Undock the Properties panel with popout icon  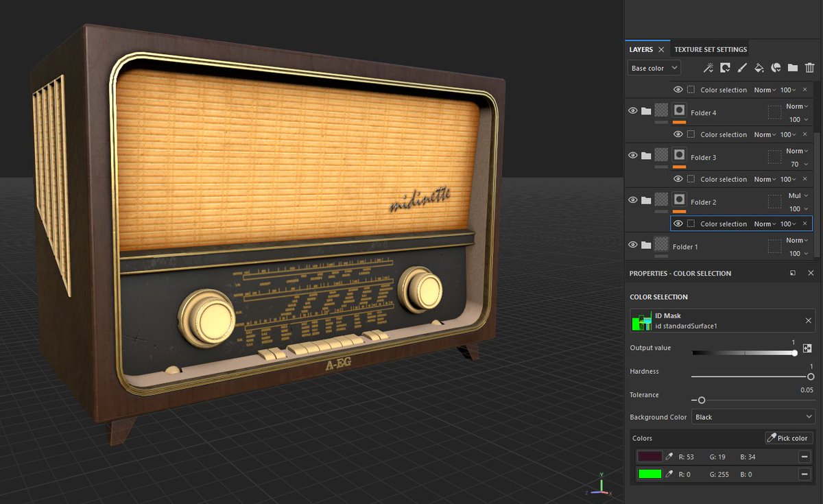coord(793,273)
